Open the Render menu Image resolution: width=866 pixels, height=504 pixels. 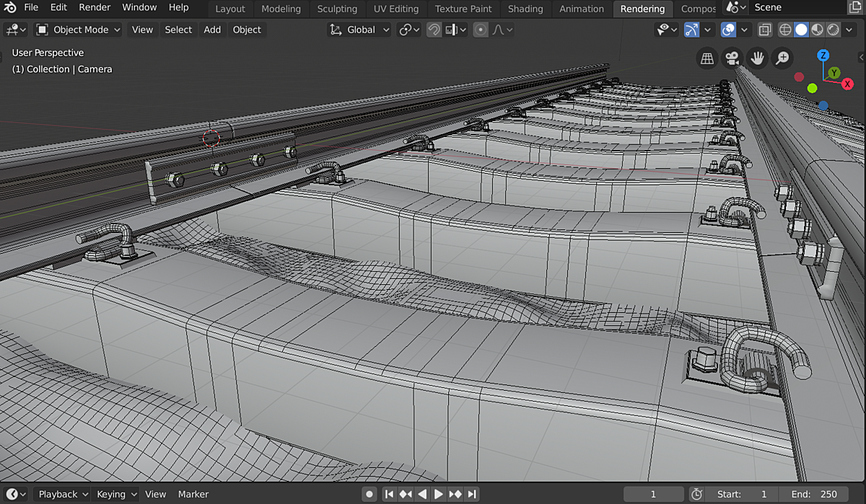coord(95,7)
